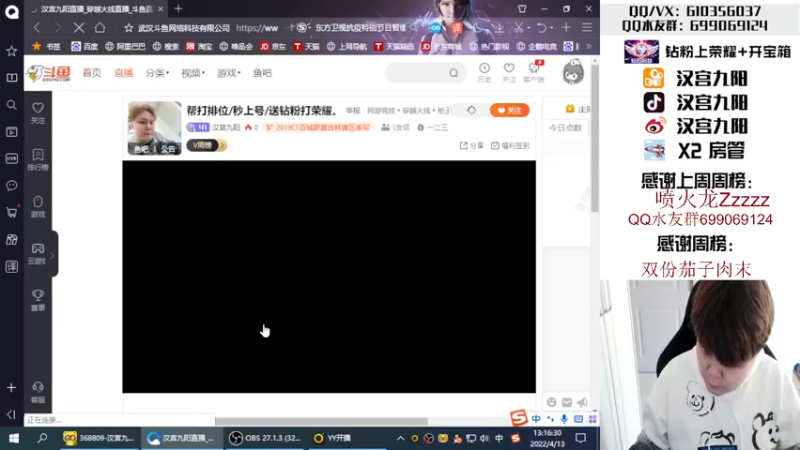Open Windows Start button

(14, 438)
